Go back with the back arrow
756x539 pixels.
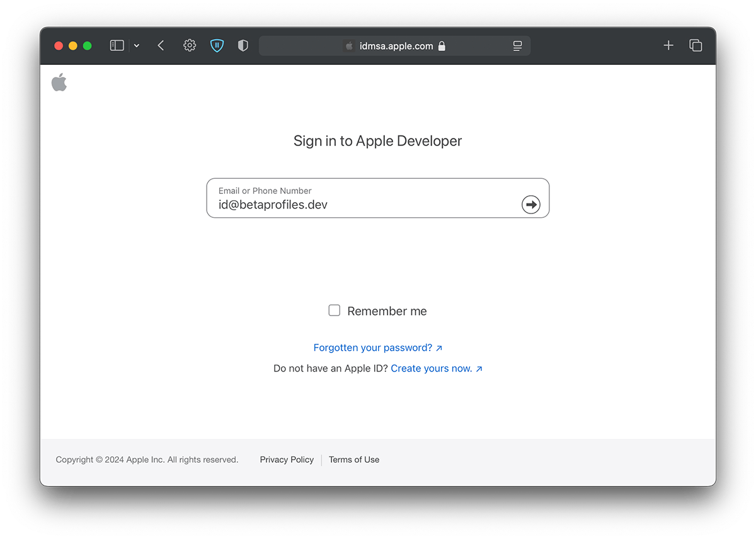pos(161,45)
